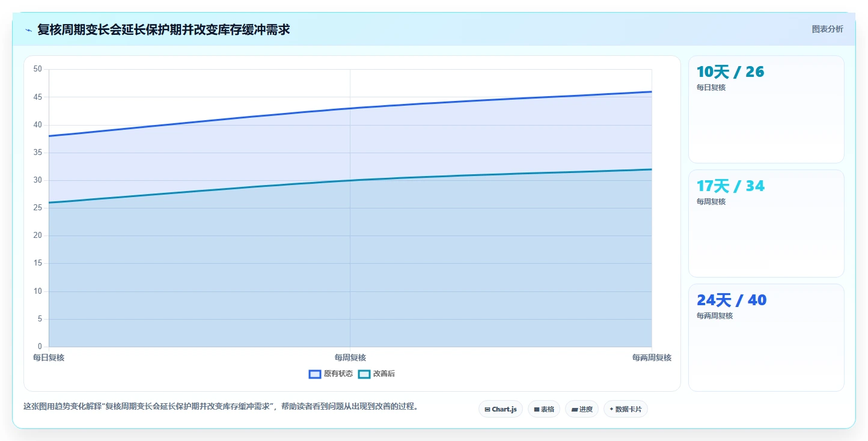Click the 图表分析 label in header

(x=827, y=29)
